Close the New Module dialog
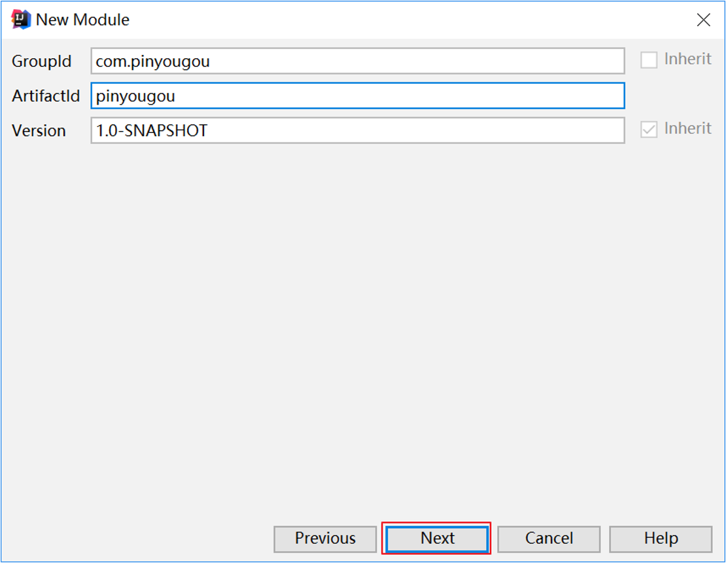This screenshot has height=563, width=728. 703,20
